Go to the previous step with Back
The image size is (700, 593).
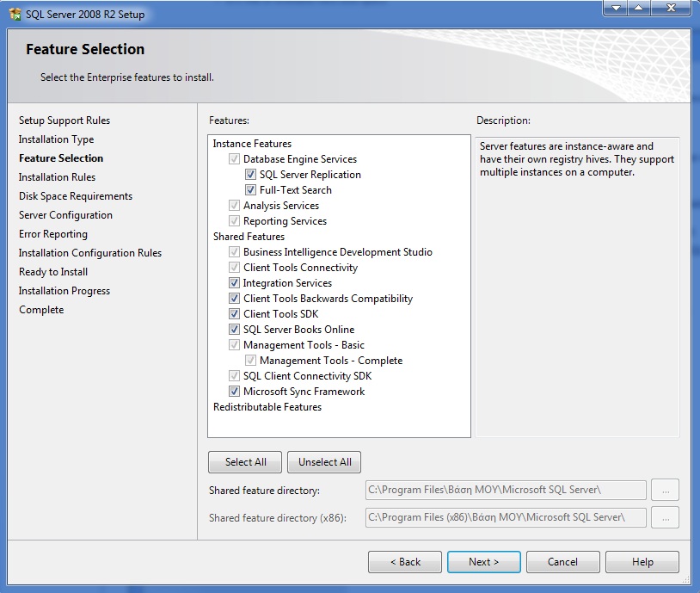(405, 562)
